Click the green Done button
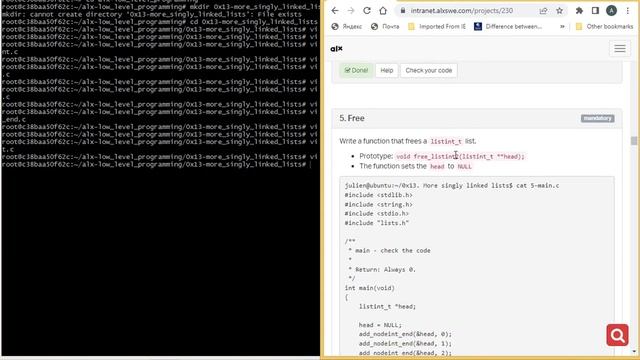 pos(356,71)
